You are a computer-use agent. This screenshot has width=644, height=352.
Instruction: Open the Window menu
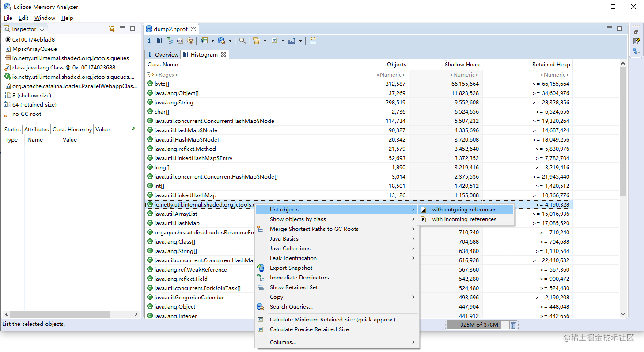[x=45, y=18]
